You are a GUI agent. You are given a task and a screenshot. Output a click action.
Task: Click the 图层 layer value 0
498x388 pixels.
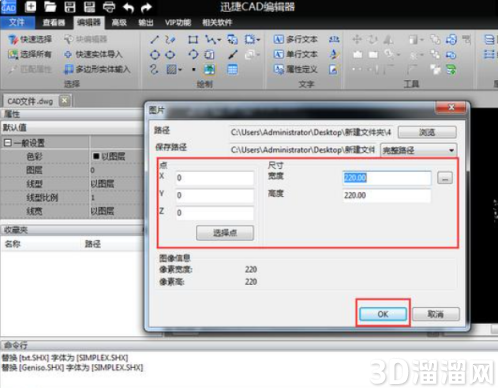coord(93,170)
